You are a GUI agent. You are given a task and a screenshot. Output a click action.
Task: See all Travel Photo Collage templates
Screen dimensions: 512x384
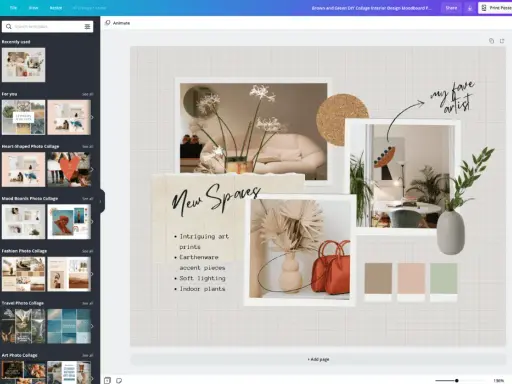click(x=88, y=303)
